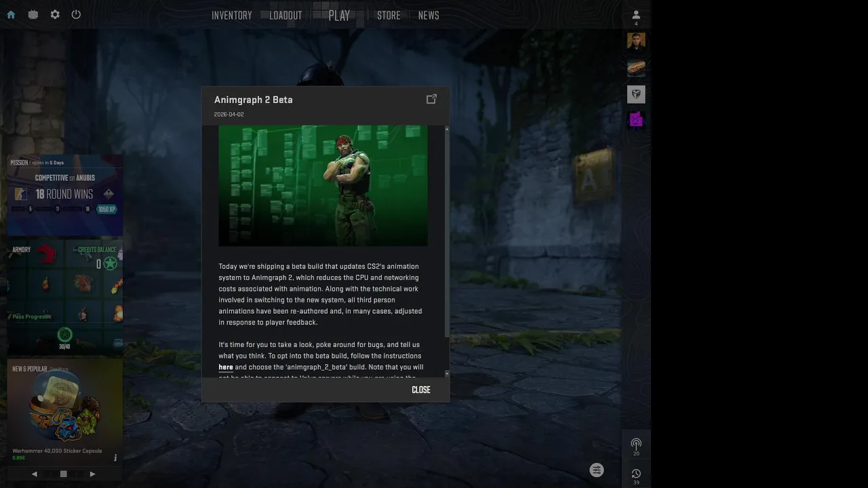Click See More next to New & Popular
The image size is (868, 488).
point(59,369)
